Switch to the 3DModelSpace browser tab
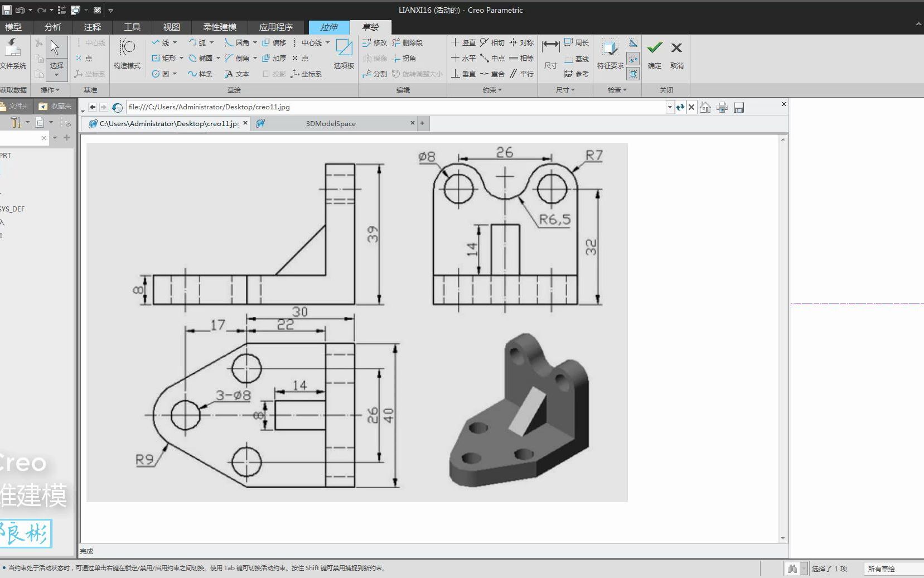 coord(331,123)
